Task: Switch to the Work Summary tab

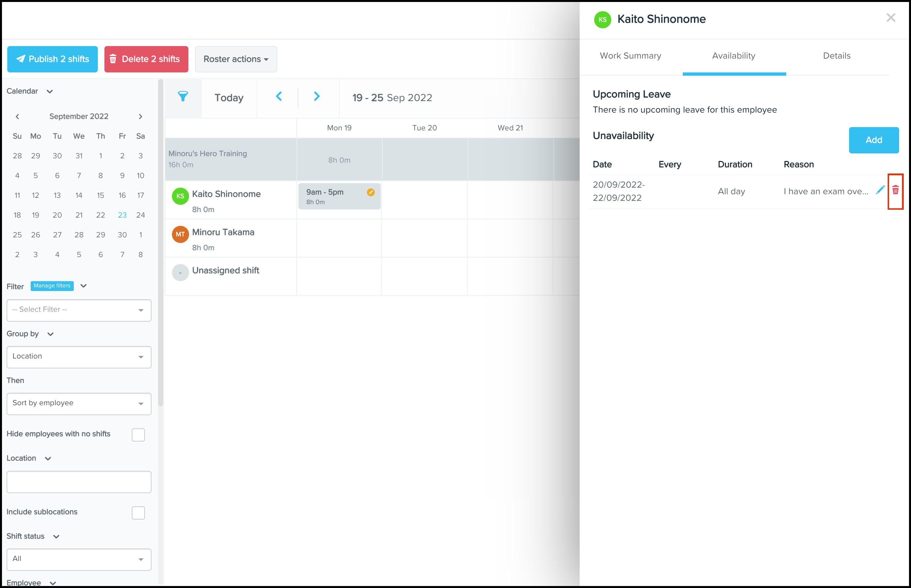Action: (x=630, y=56)
